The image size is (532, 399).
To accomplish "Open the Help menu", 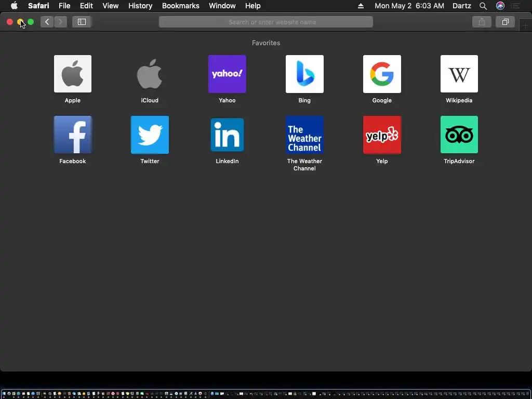I will point(253,6).
